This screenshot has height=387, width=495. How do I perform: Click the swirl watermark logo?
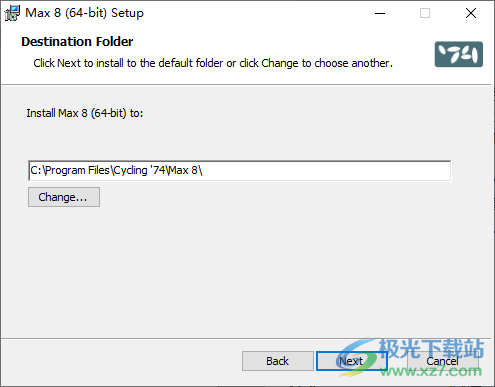[x=357, y=358]
